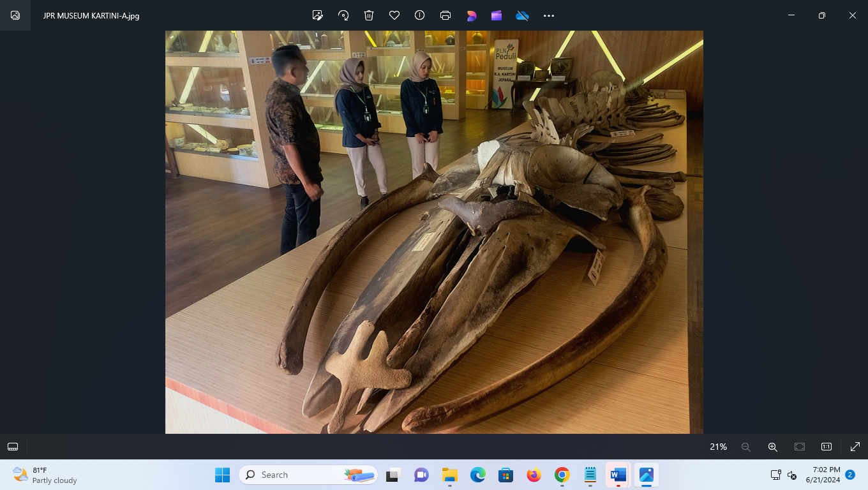Open network settings from system tray
This screenshot has width=868, height=490.
776,475
